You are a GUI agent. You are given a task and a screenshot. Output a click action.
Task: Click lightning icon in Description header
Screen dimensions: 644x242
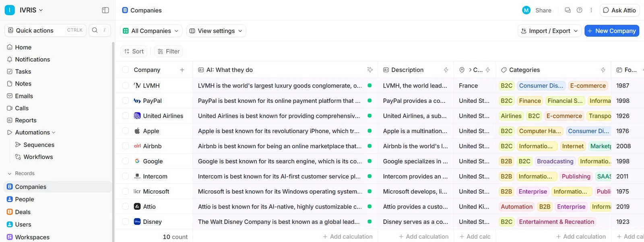[446, 70]
